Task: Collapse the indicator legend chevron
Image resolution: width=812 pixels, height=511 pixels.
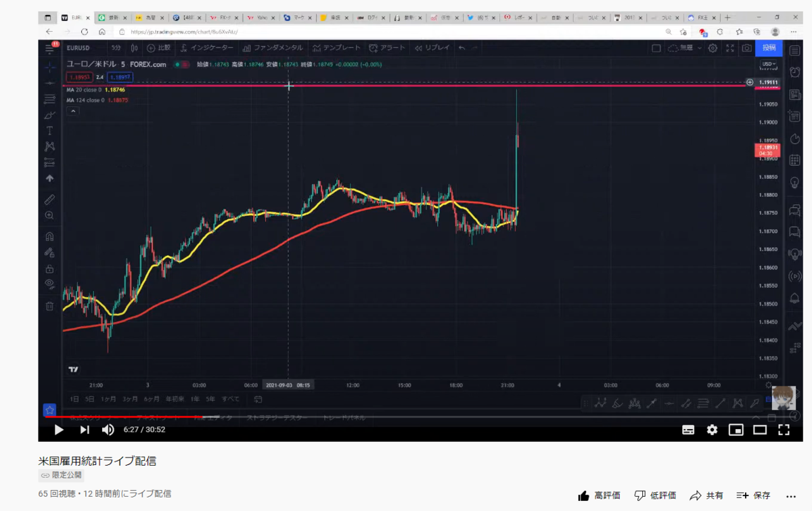Action: (72, 111)
